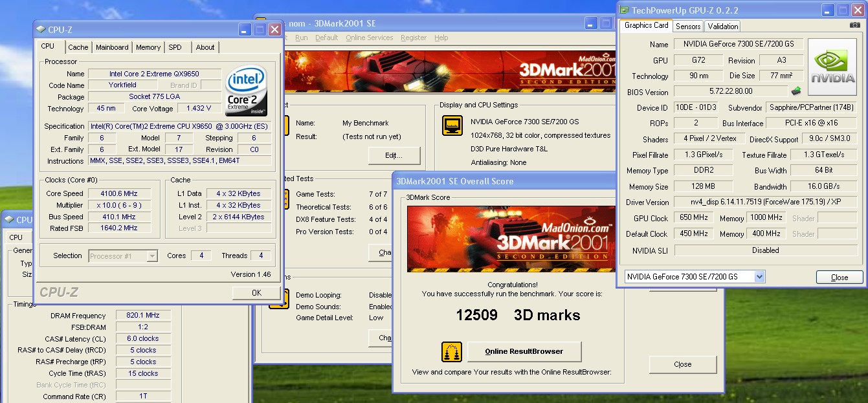Switch to the Sensors tab in GPU-Z
Screen dimensions: 868x403
pos(688,27)
